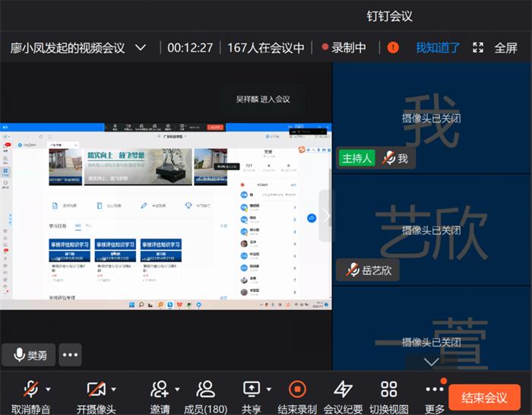Open the 更多 more options menu
The width and height of the screenshot is (532, 415).
point(435,396)
